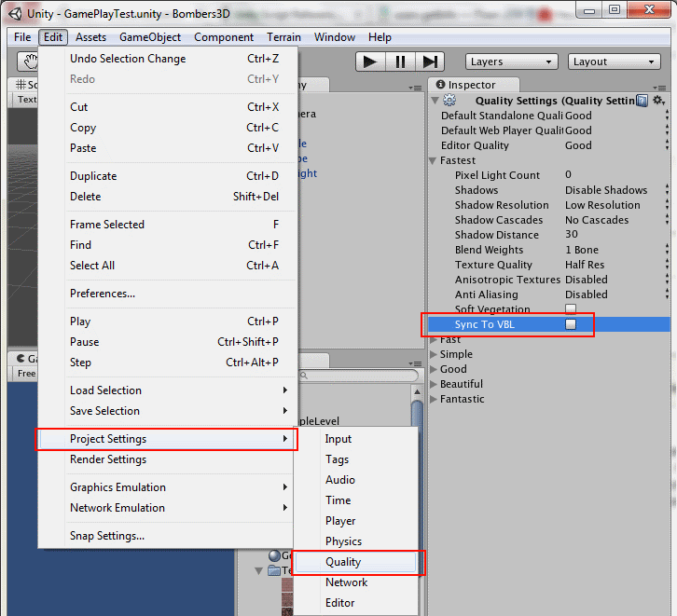Open the Layout dropdown
The height and width of the screenshot is (616, 677).
click(x=614, y=62)
